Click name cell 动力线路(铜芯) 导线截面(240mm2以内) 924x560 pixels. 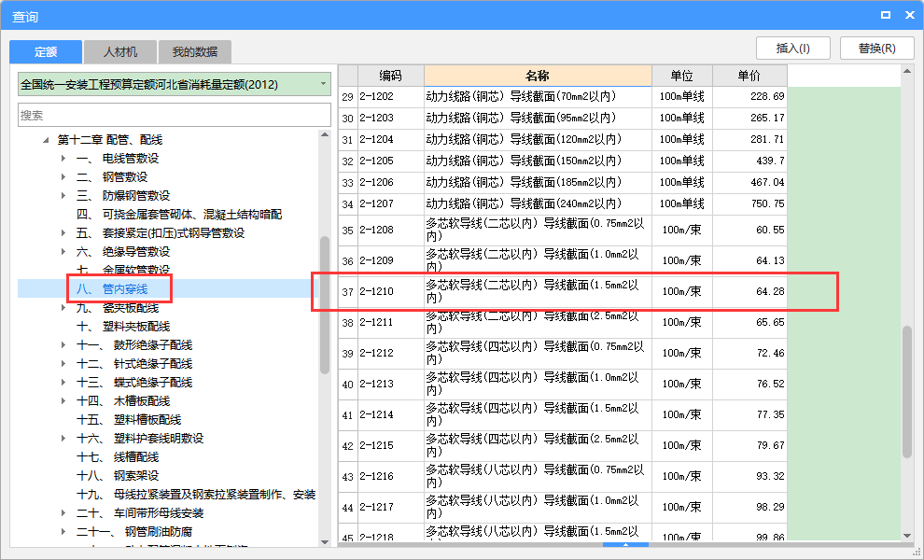point(538,204)
